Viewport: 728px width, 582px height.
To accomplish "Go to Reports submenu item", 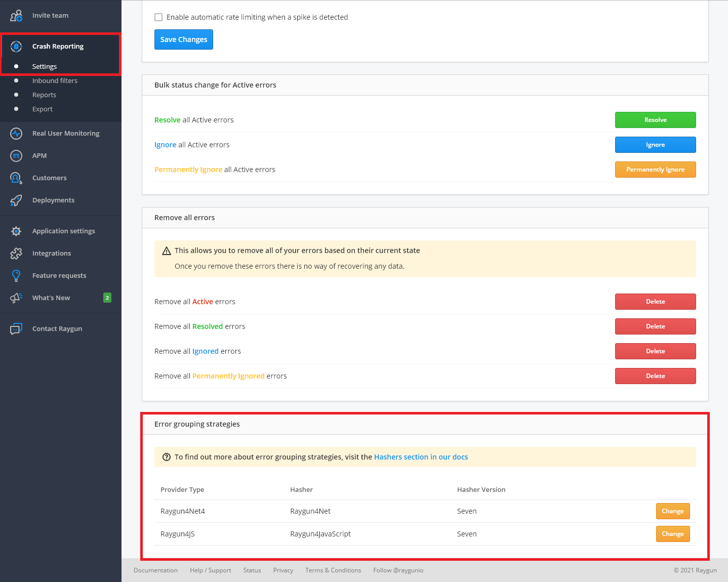I will 45,95.
